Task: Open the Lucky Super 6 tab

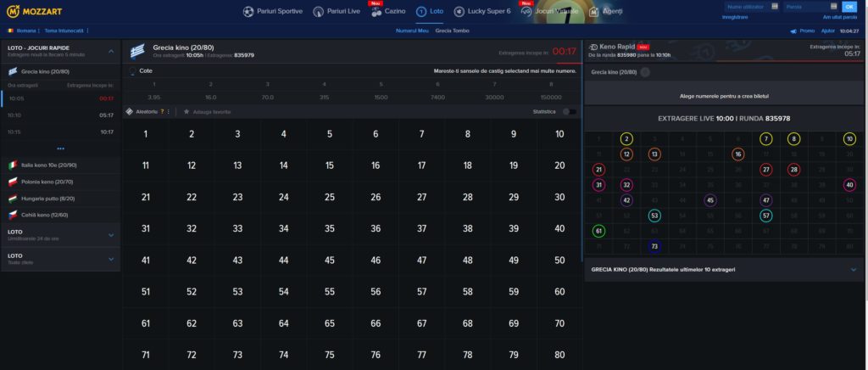Action: [x=482, y=12]
